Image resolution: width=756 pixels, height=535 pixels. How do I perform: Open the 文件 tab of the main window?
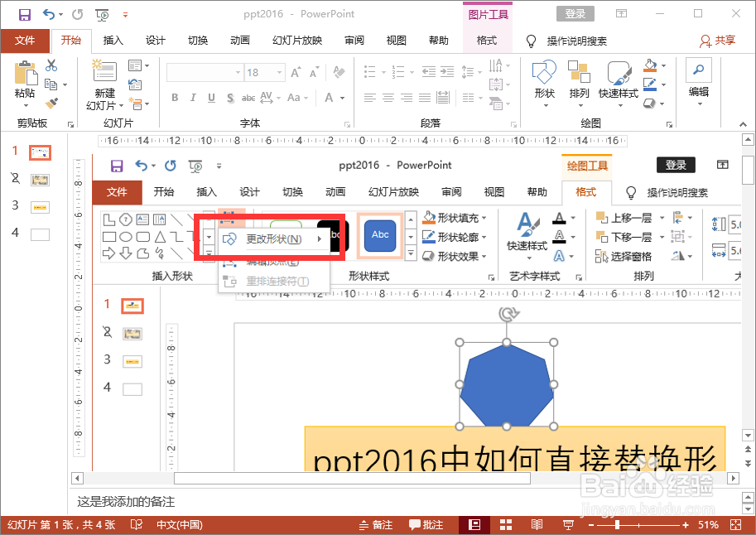coord(25,41)
